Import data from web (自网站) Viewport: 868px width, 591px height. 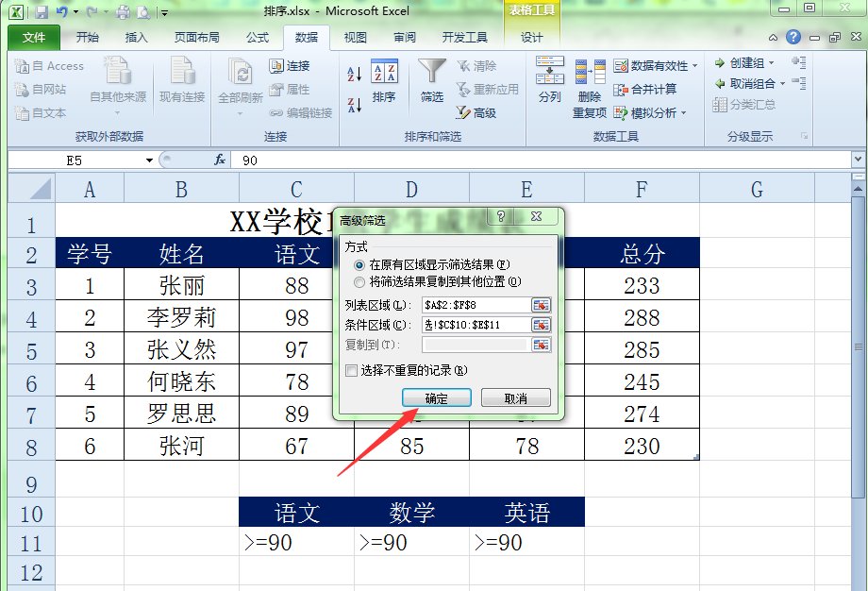41,89
